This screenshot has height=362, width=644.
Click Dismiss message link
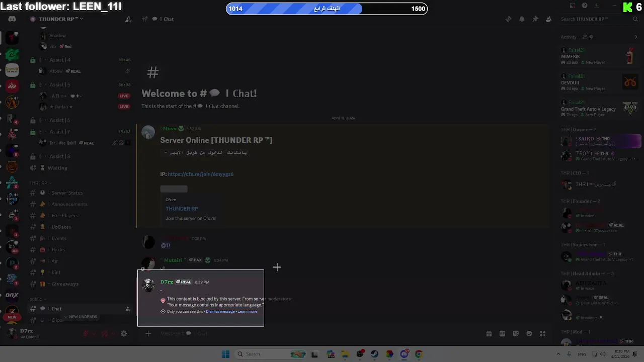pyautogui.click(x=220, y=311)
